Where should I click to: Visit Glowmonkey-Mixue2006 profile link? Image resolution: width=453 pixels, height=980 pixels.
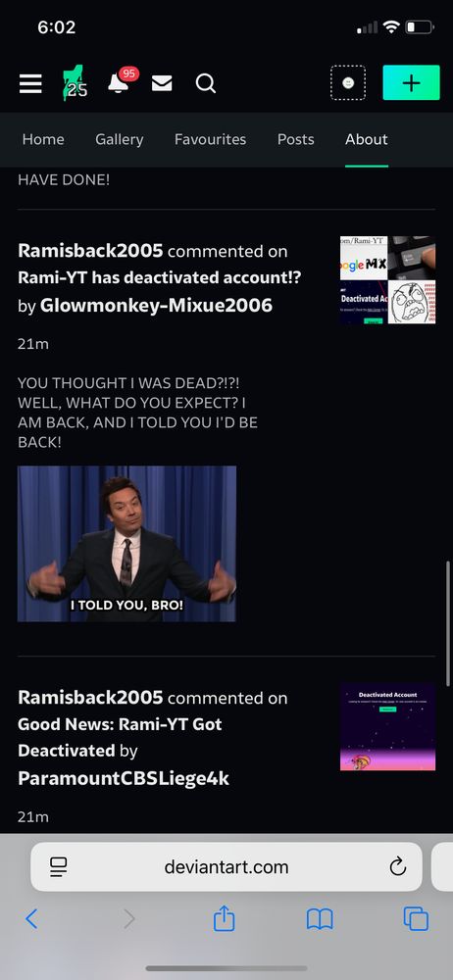[156, 305]
